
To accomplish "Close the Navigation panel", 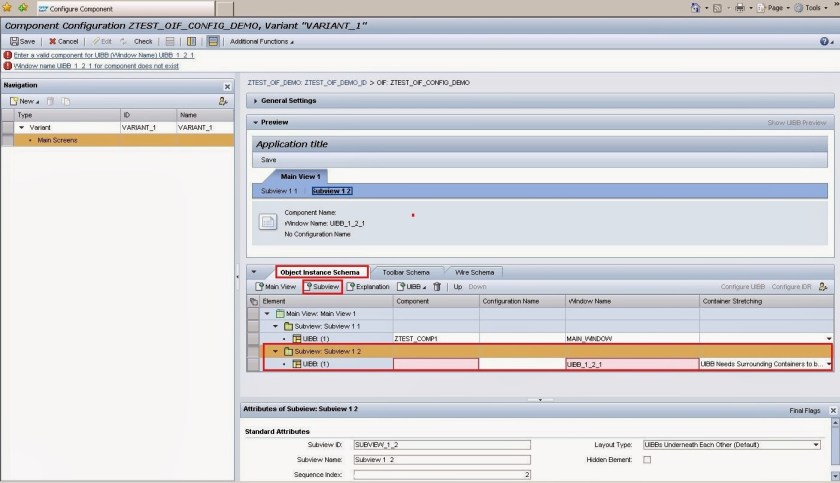I will point(226,86).
